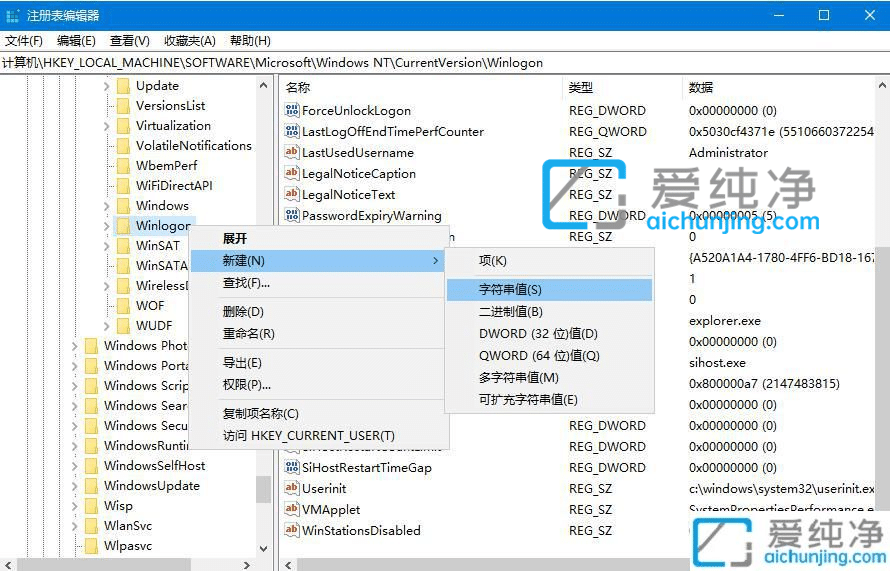
Task: Click the SiHostRestartTimeGap value icon
Action: coord(292,467)
